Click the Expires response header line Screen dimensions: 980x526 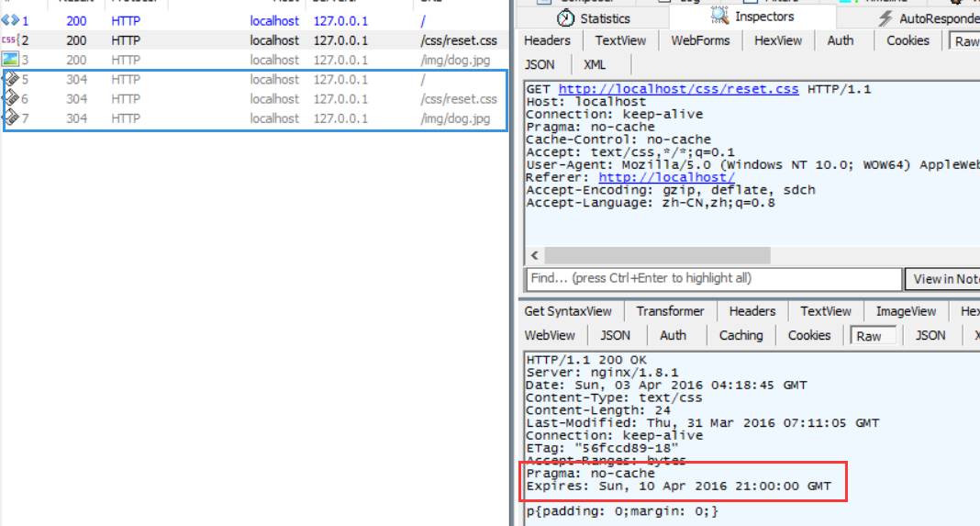point(678,486)
